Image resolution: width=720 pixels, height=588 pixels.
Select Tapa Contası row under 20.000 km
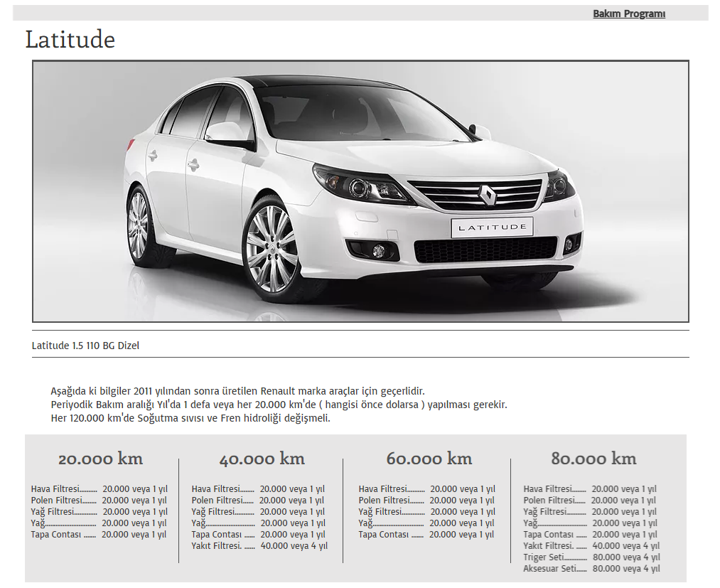tap(99, 534)
